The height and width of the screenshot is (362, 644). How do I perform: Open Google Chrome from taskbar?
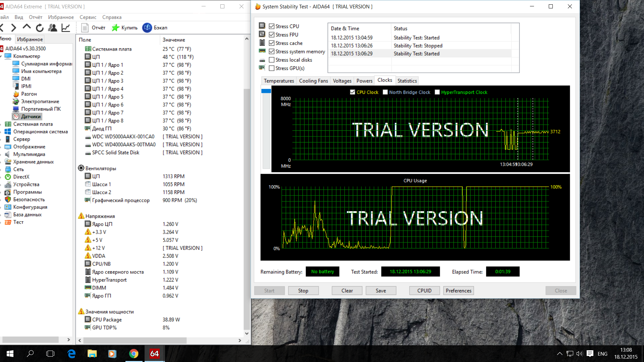tap(133, 354)
